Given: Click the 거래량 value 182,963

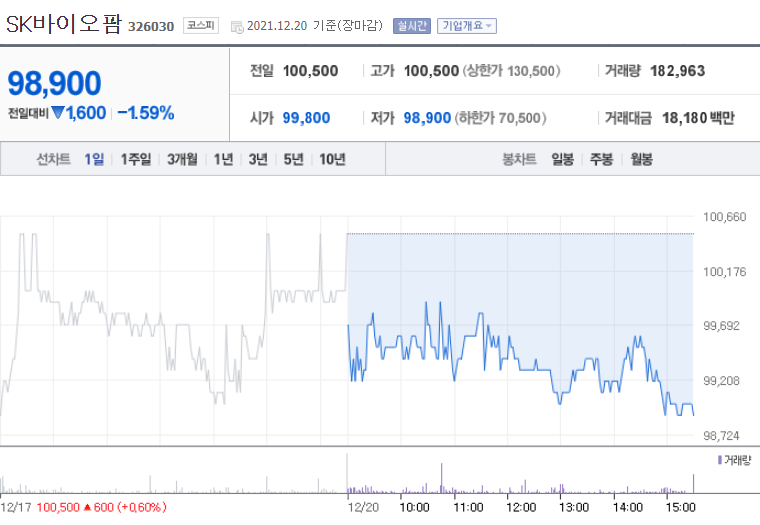Looking at the screenshot, I should click(x=678, y=71).
